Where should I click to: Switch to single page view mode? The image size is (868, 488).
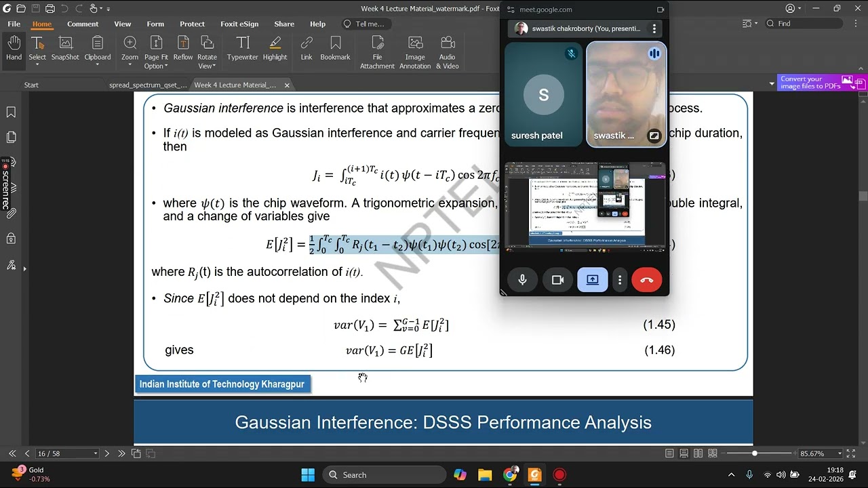coord(669,453)
